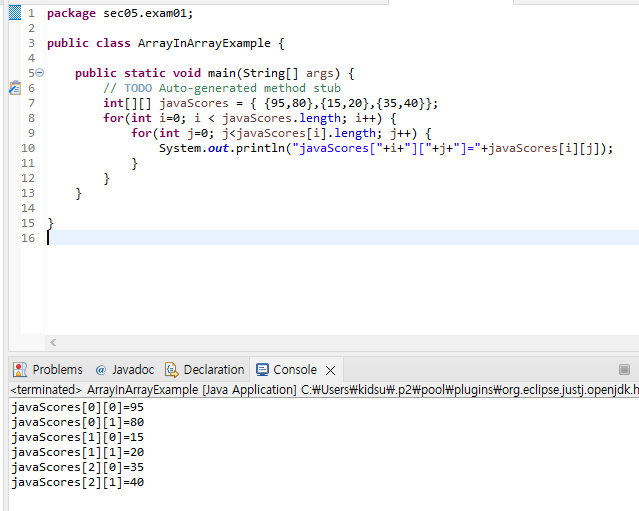
Task: Open the Declaration tab
Action: [205, 370]
